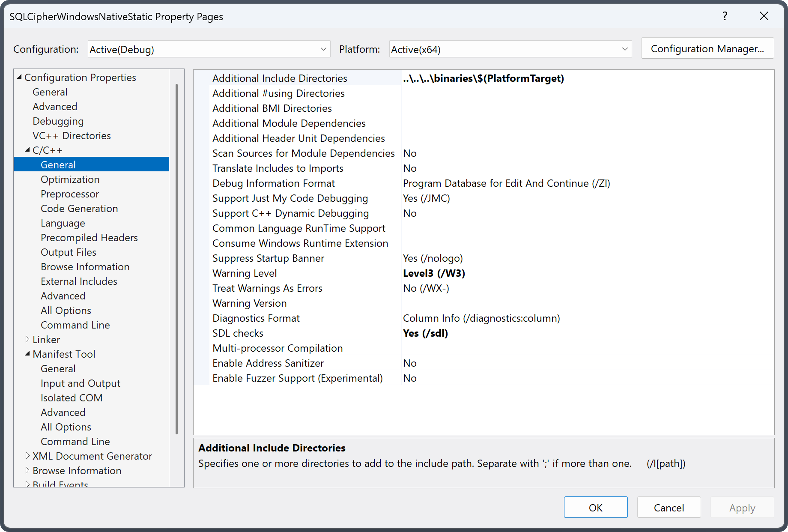Expand the Browse Information root node

pyautogui.click(x=27, y=470)
